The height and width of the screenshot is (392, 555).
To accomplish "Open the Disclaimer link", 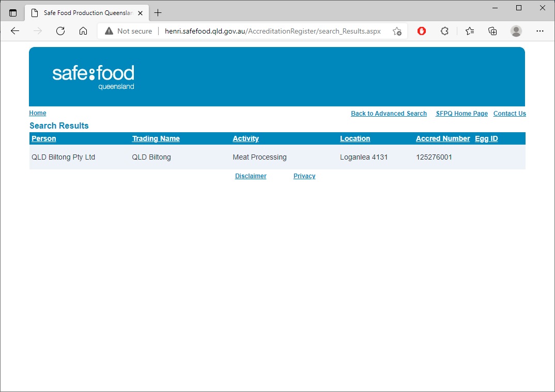I will click(x=251, y=176).
